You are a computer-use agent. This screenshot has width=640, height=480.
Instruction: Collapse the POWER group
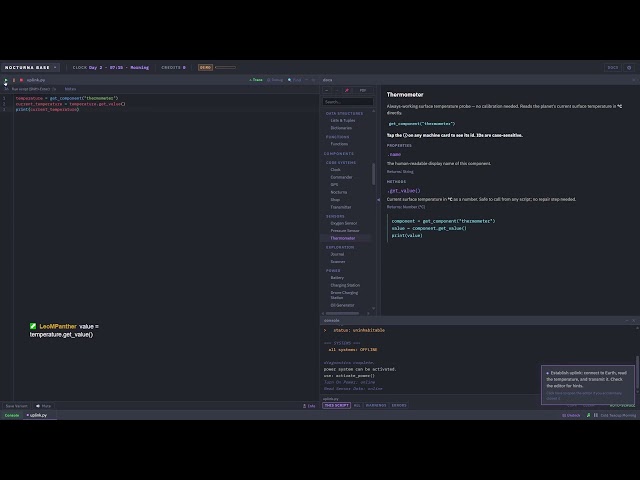pyautogui.click(x=333, y=271)
